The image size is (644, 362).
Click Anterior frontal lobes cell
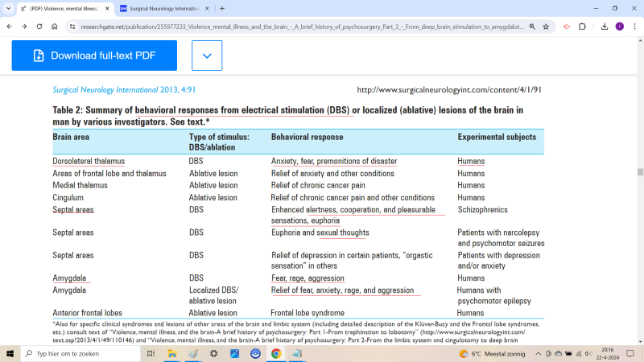click(87, 313)
